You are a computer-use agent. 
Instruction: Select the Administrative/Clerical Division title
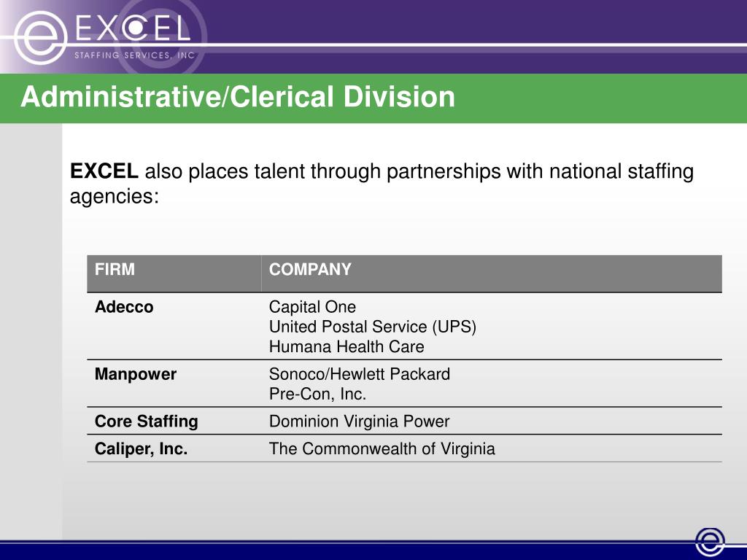click(238, 97)
